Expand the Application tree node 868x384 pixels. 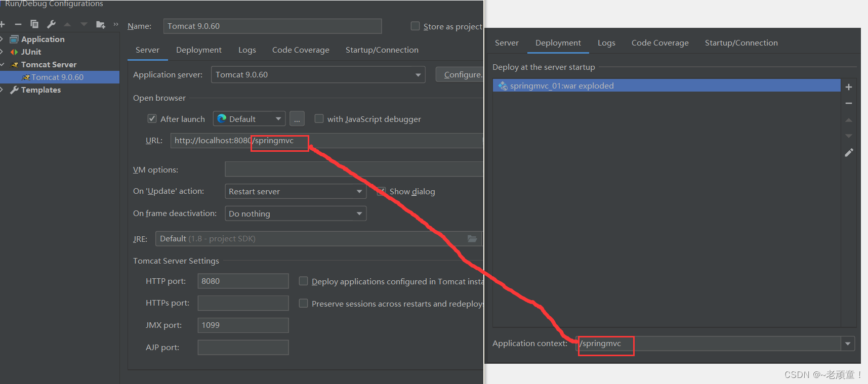(x=2, y=39)
